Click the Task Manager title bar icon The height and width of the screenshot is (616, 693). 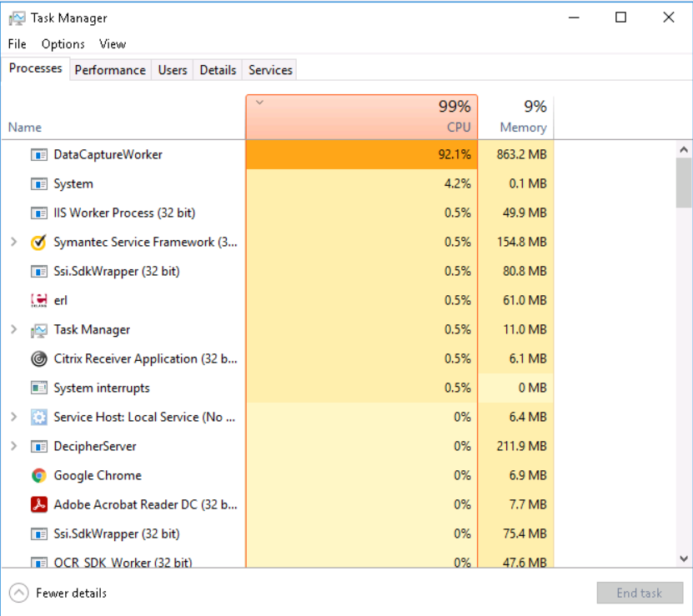(x=17, y=18)
